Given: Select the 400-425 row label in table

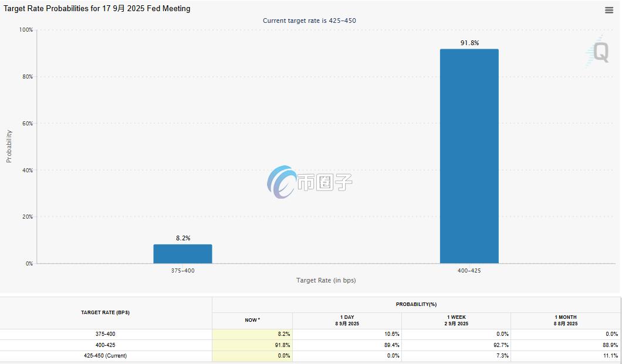Looking at the screenshot, I should (x=106, y=345).
